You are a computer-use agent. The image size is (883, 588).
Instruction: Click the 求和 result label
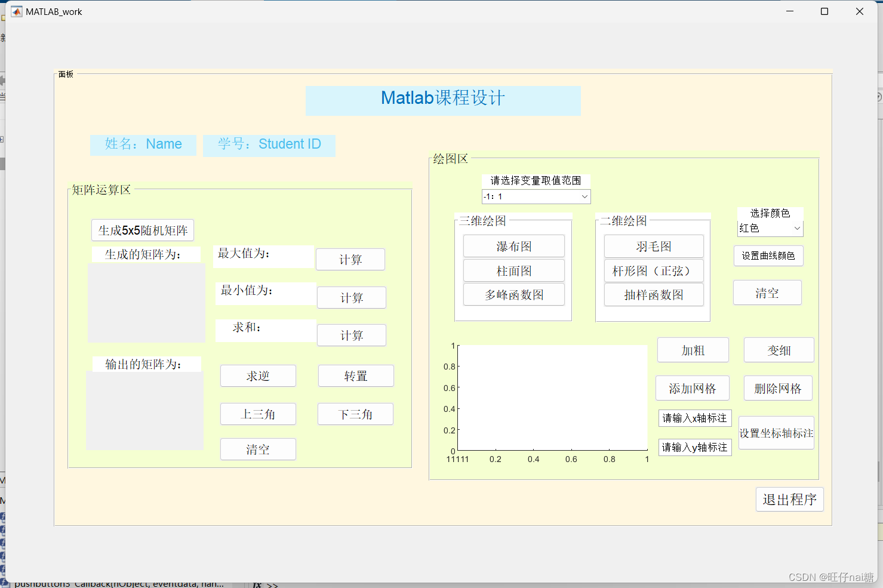coord(266,330)
